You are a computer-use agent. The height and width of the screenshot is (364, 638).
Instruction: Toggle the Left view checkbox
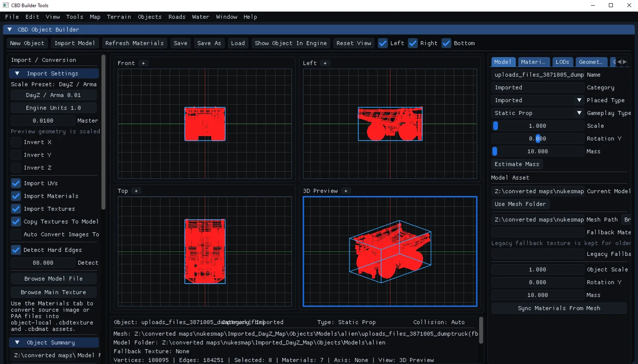click(x=383, y=43)
